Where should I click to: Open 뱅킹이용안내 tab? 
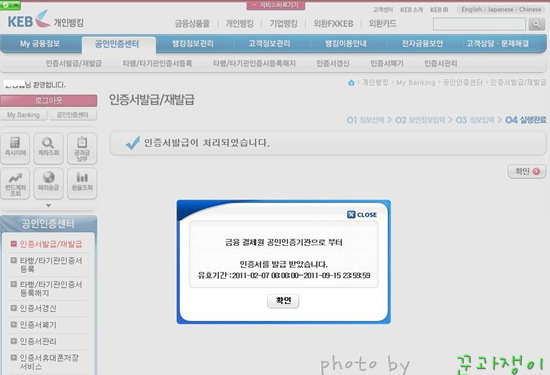[346, 44]
